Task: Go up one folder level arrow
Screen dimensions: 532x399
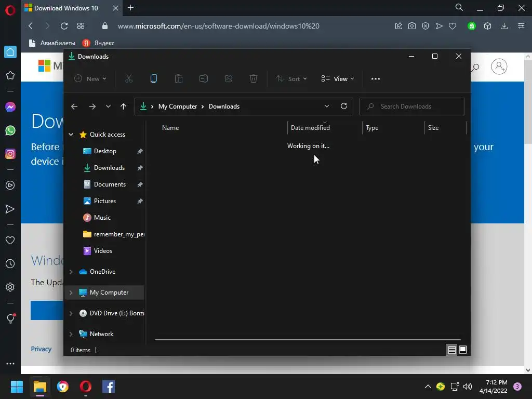Action: point(124,107)
